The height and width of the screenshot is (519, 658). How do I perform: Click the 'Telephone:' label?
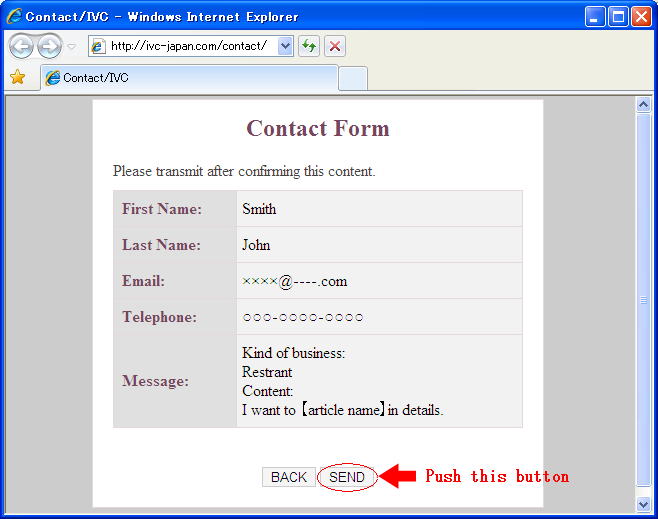pos(159,317)
